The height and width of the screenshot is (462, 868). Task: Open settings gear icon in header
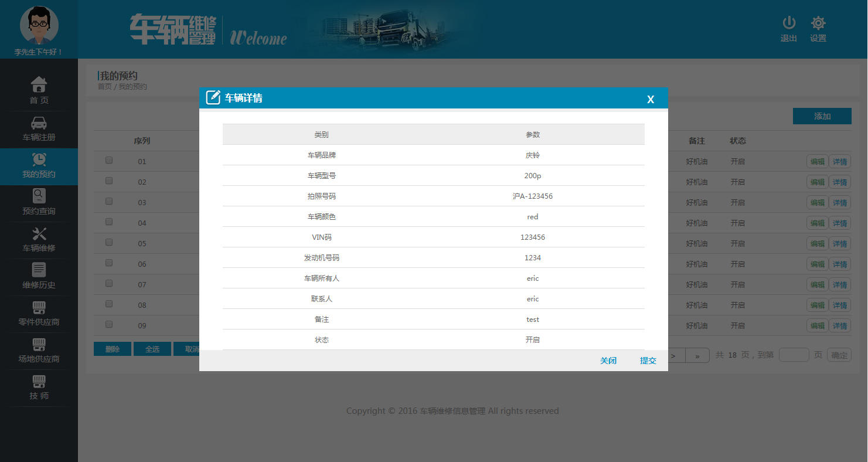point(818,23)
